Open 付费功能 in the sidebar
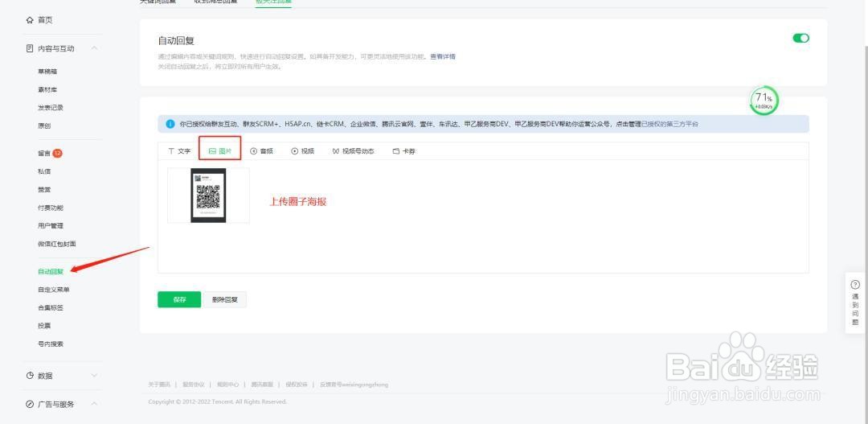This screenshot has height=424, width=868. pos(51,208)
